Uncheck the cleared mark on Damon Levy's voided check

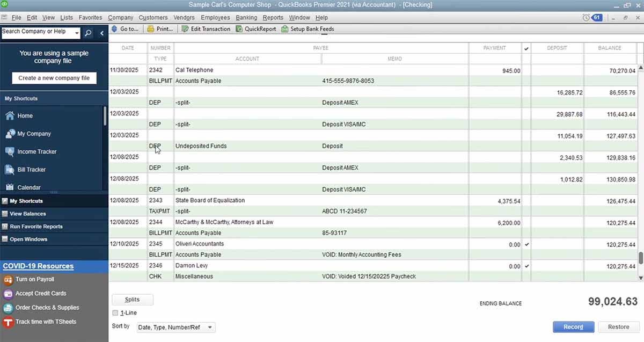tap(526, 265)
